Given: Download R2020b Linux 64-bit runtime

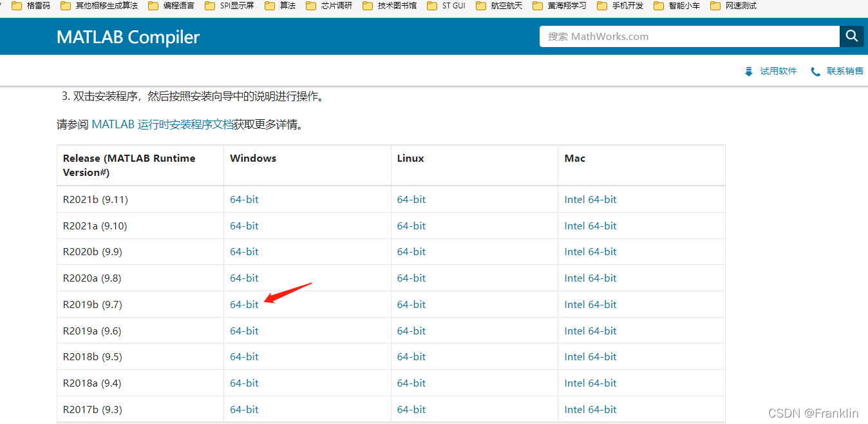Looking at the screenshot, I should (x=411, y=252).
